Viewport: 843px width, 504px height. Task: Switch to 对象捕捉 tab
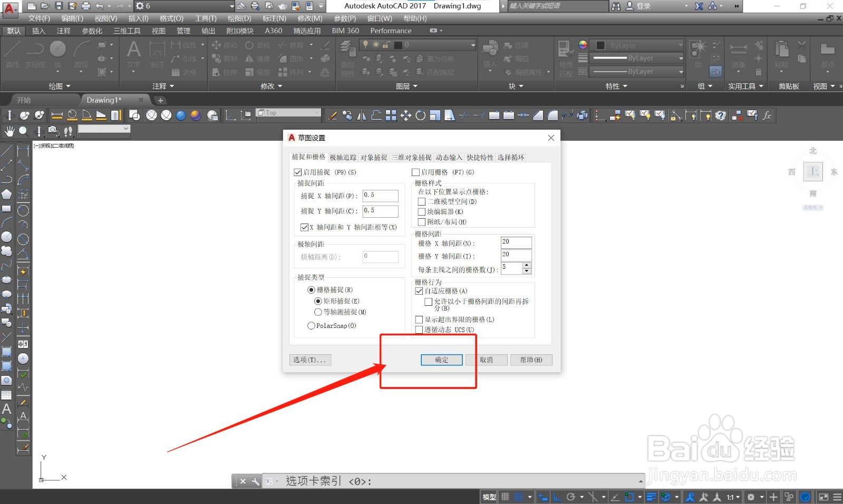pyautogui.click(x=374, y=157)
